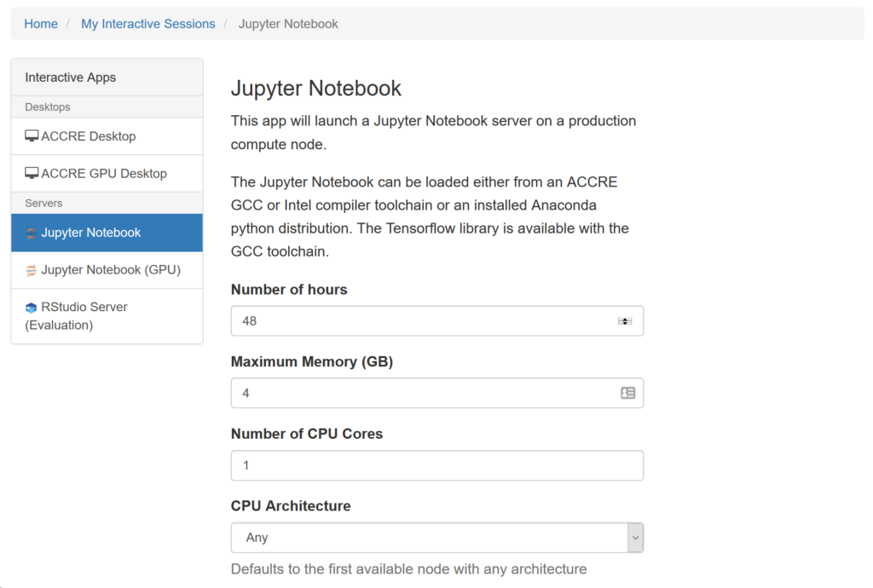The width and height of the screenshot is (873, 588).
Task: Click the Jupyter logo beside Jupyter Notebook (GPU)
Action: click(x=32, y=270)
